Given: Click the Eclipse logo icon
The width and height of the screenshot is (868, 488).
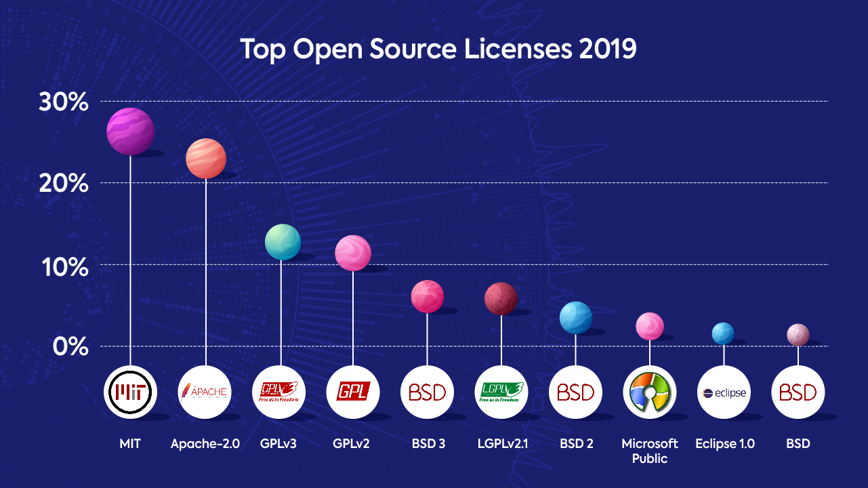Looking at the screenshot, I should [x=724, y=392].
